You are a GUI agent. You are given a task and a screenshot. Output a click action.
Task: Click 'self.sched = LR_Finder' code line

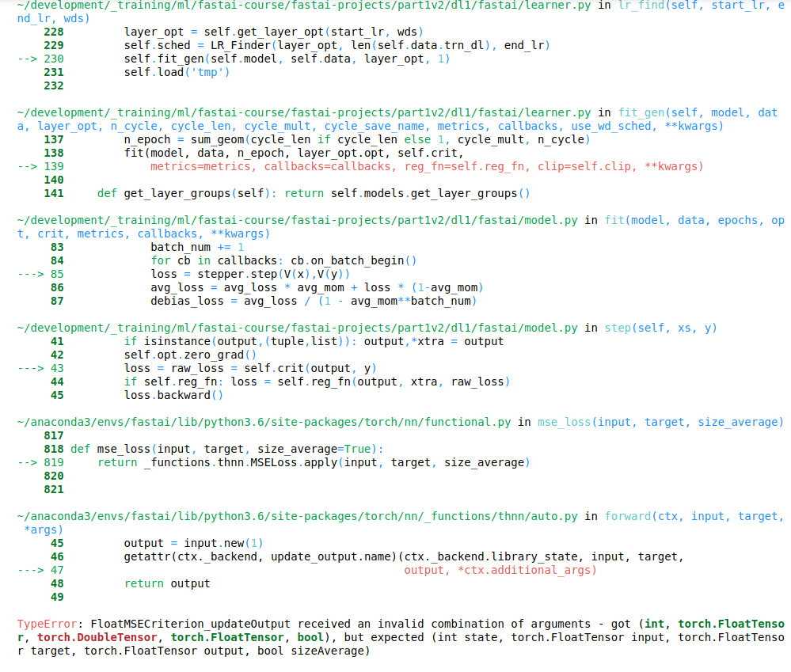pos(337,45)
